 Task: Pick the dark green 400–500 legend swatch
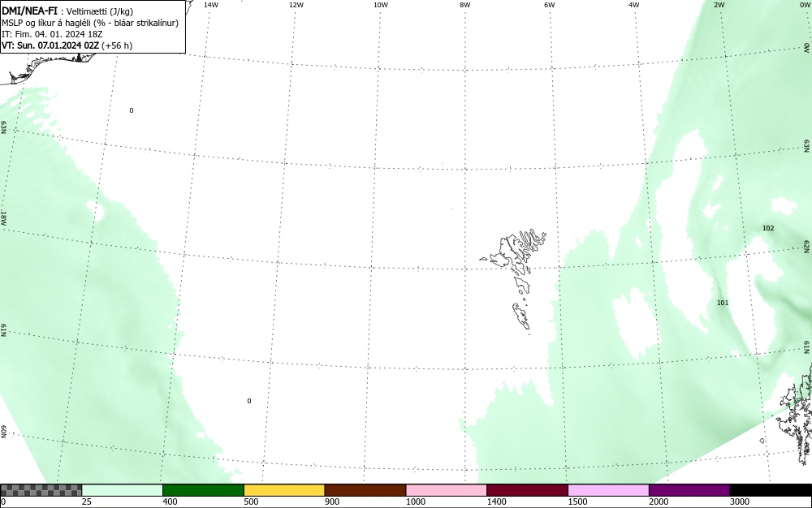203,490
